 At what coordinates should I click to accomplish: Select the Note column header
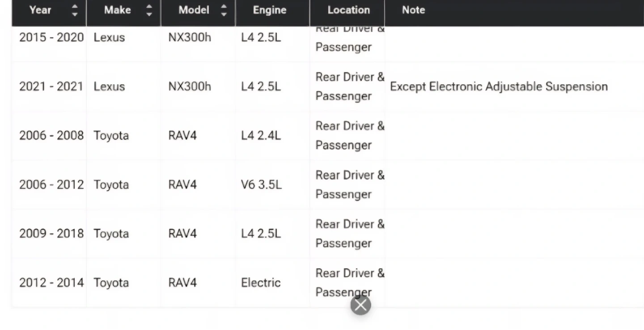[413, 10]
